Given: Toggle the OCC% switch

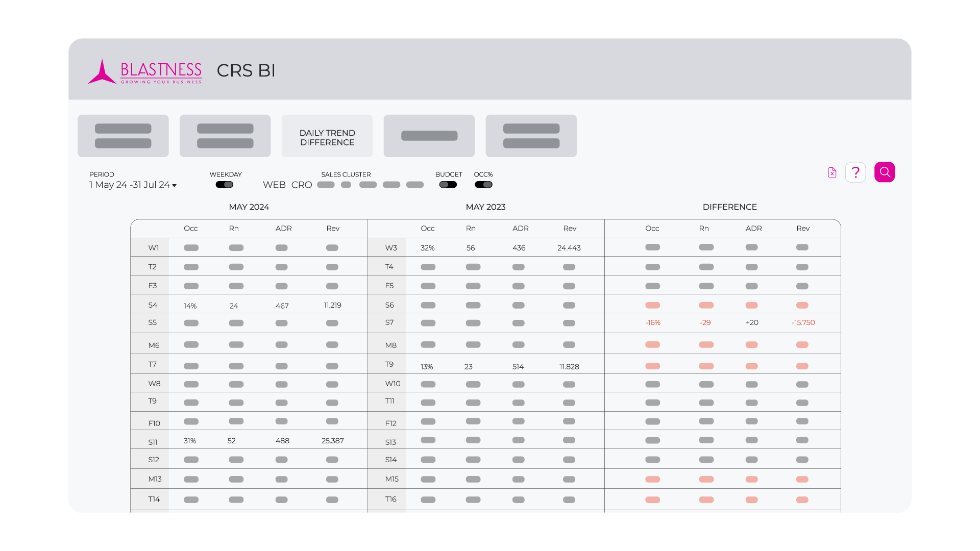Looking at the screenshot, I should click(x=483, y=185).
